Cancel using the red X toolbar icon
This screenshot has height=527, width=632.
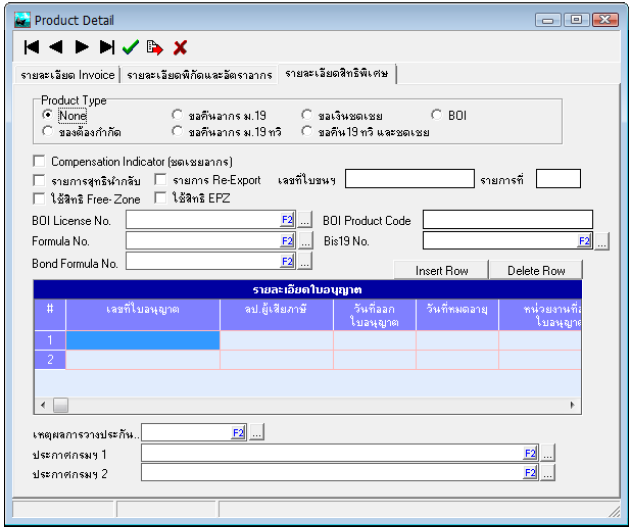(180, 47)
